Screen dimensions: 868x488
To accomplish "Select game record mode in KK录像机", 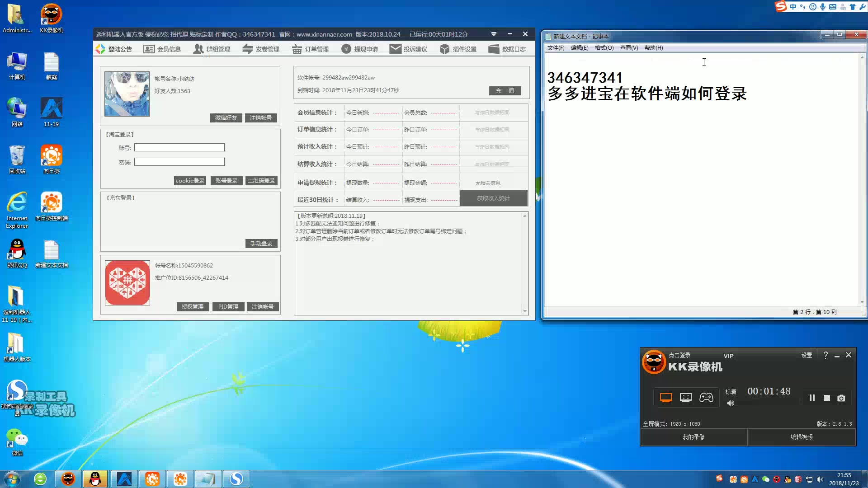I will [706, 398].
